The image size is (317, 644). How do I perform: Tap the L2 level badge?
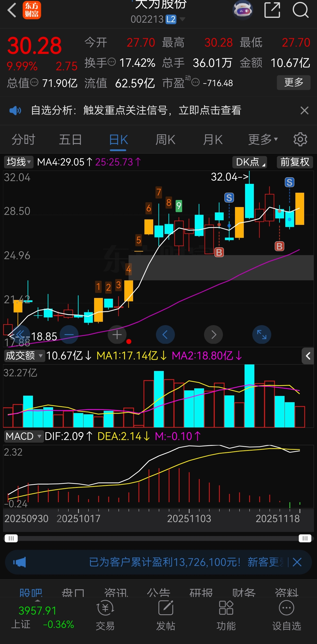171,19
